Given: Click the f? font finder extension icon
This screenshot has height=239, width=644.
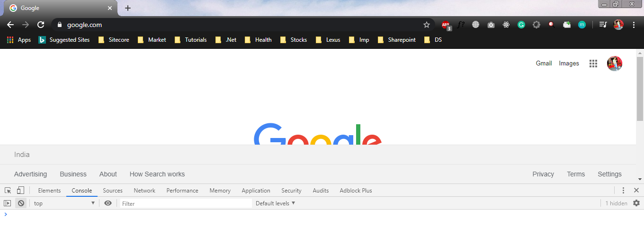Looking at the screenshot, I should 461,25.
